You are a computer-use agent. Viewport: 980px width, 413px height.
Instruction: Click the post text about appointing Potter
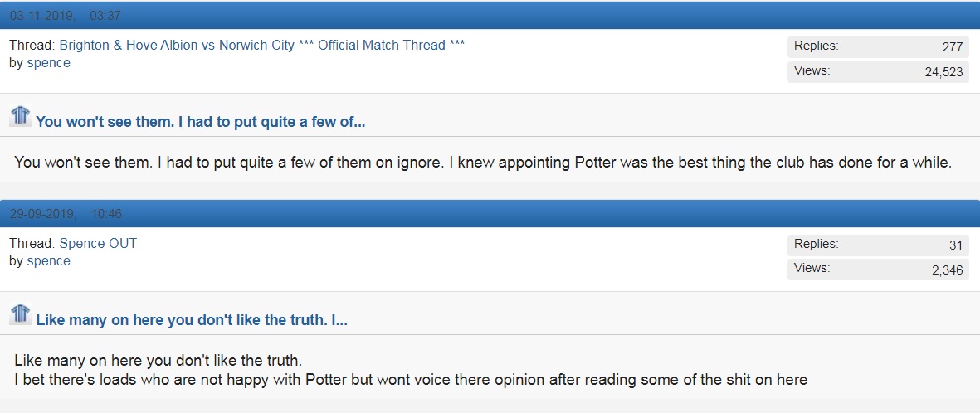coord(482,163)
